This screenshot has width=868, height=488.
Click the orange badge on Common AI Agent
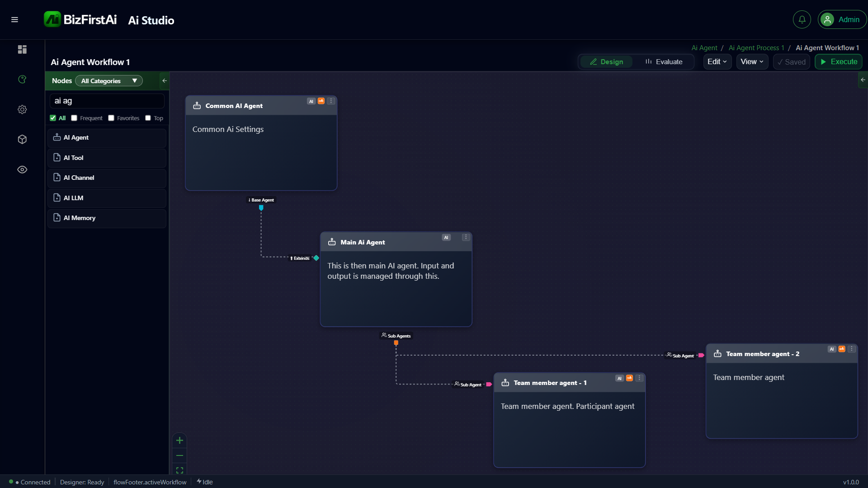click(321, 101)
